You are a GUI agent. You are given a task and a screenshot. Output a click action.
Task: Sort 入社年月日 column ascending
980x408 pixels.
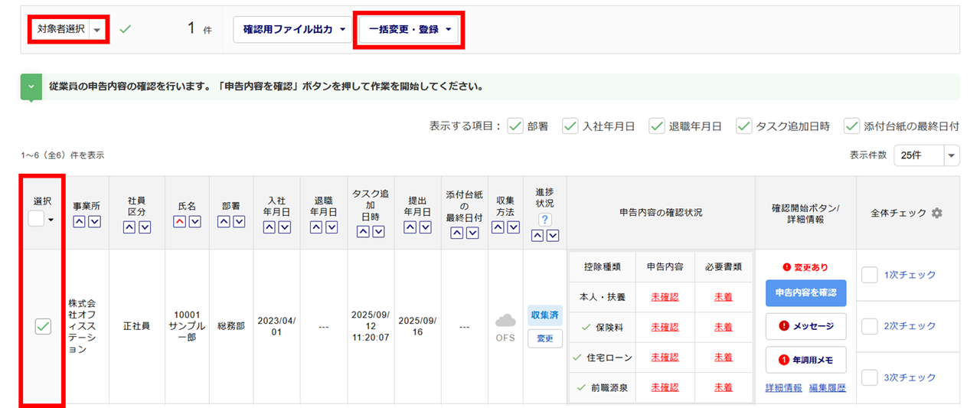pyautogui.click(x=269, y=227)
